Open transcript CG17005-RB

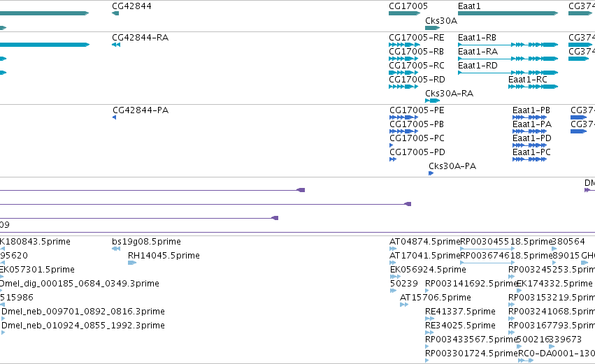click(416, 52)
